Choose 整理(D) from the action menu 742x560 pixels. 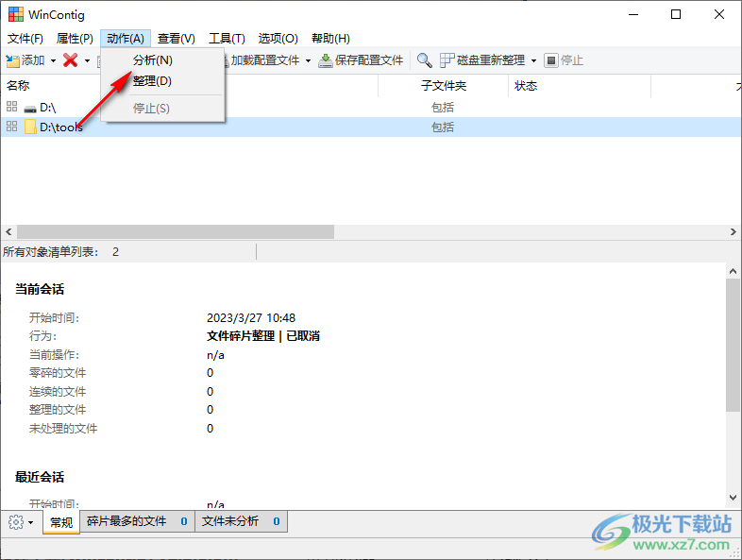(162, 81)
